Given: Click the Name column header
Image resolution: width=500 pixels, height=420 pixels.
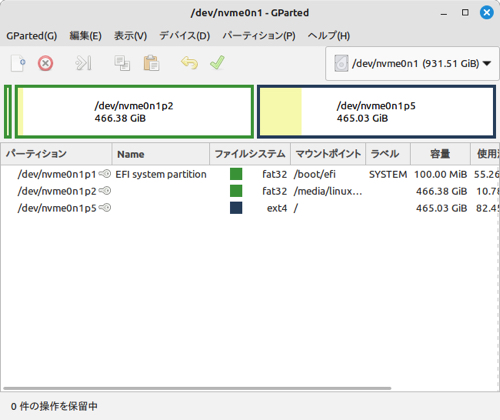Looking at the screenshot, I should (161, 154).
